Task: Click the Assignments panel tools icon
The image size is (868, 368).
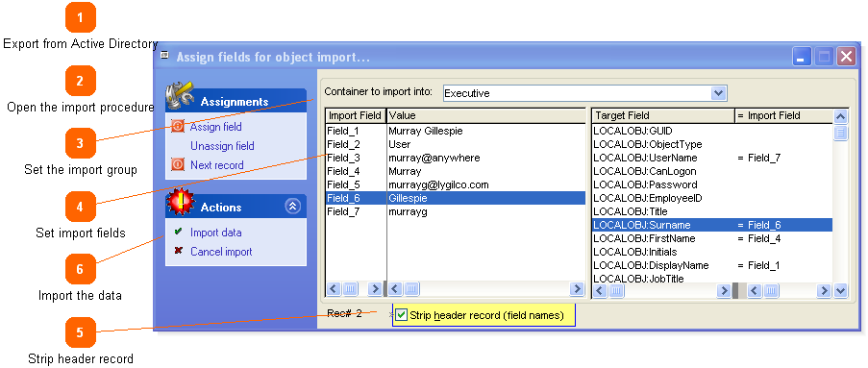Action: (180, 96)
